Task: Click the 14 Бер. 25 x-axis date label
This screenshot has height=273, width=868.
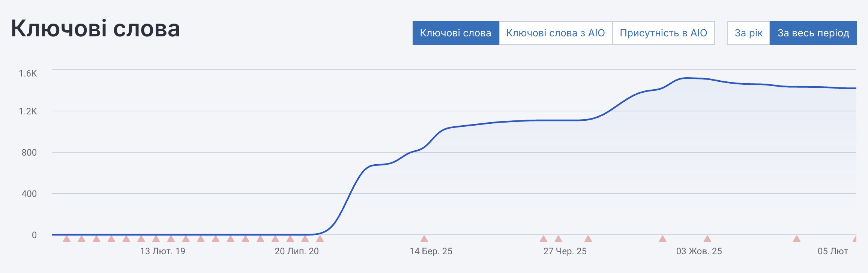Action: click(431, 251)
